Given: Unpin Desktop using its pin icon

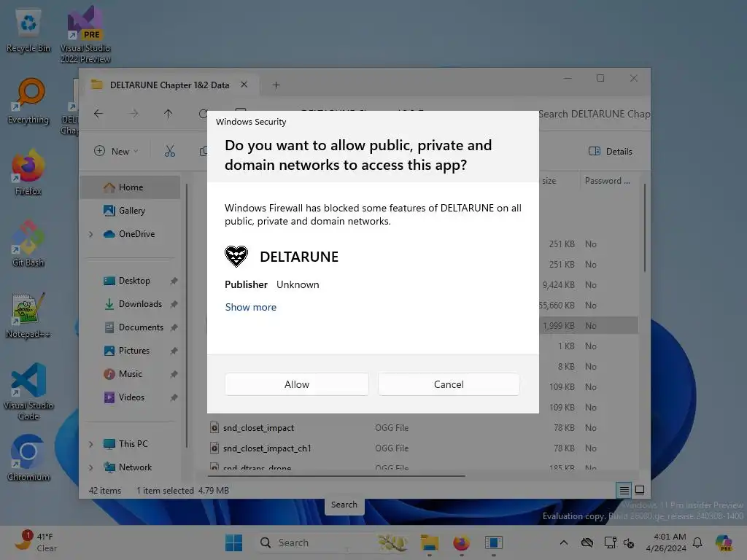Looking at the screenshot, I should [x=174, y=281].
